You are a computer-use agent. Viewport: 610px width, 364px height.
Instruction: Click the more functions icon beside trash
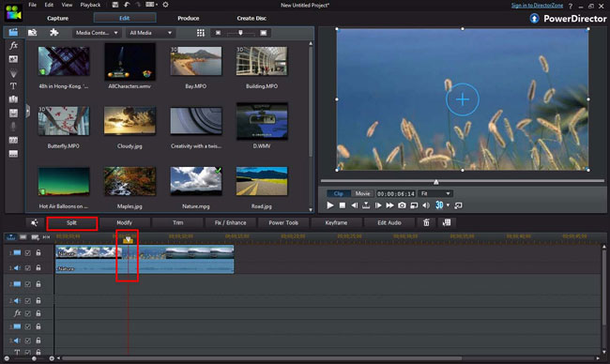[x=447, y=222]
